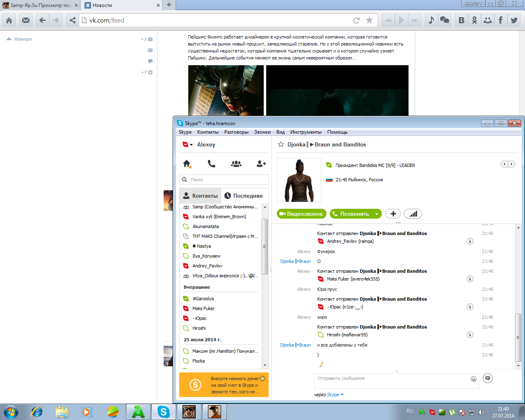The image size is (525, 420).
Task: Star Djonka conversation as favorite
Action: [281, 144]
